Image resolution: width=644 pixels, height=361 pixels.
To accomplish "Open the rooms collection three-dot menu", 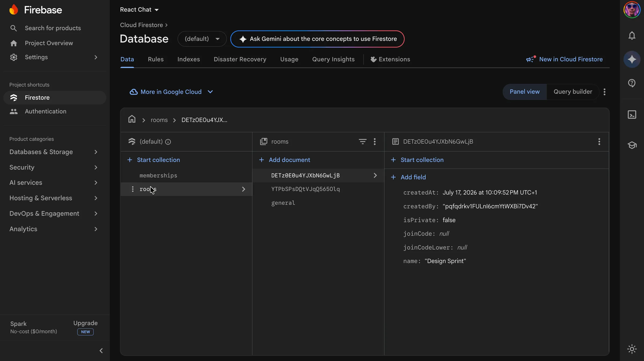I will click(375, 142).
